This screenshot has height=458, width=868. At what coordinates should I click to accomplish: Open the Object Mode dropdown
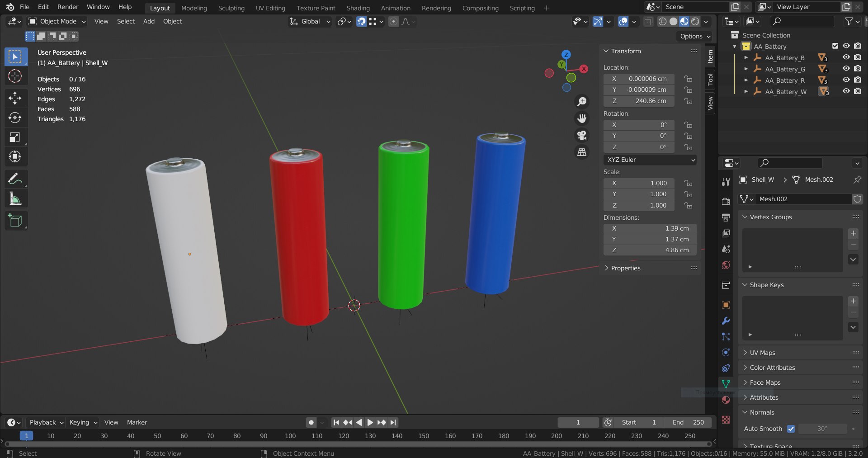[x=57, y=21]
